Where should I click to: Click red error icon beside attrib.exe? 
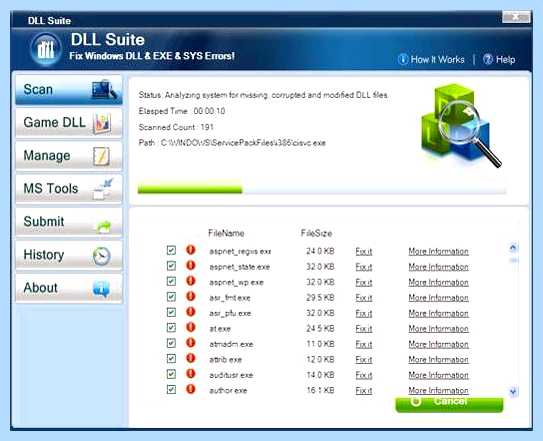point(190,358)
